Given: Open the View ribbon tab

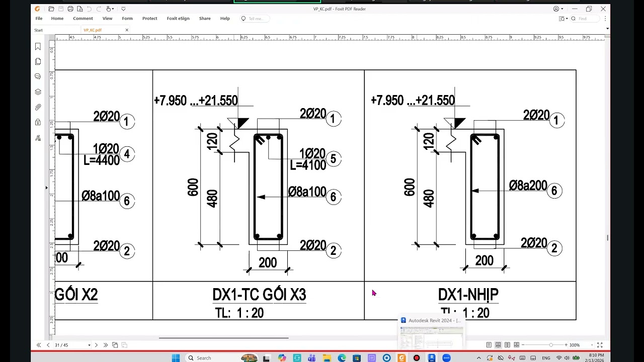Looking at the screenshot, I should 107,19.
